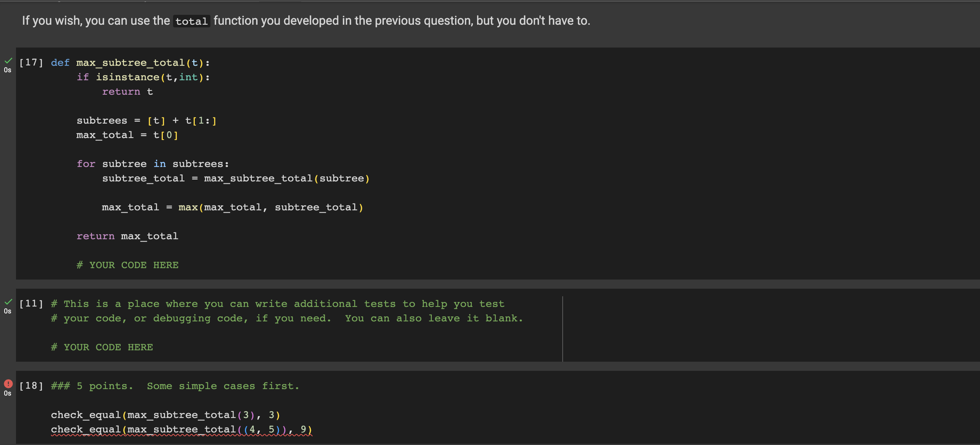
Task: Click the "0s" runtime indicator under cell [18]
Action: coord(8,393)
